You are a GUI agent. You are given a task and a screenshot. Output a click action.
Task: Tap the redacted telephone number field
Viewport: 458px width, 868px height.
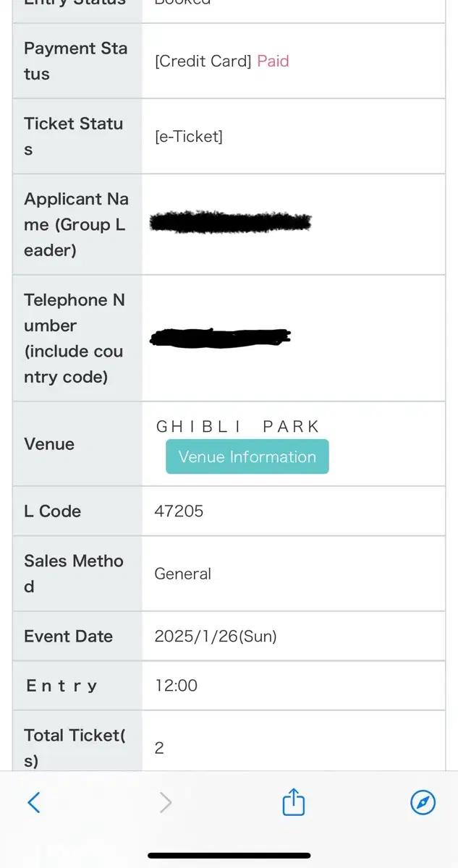(x=220, y=336)
